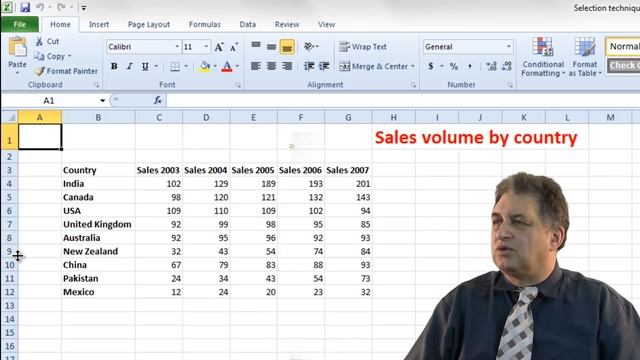Image resolution: width=640 pixels, height=360 pixels.
Task: Click Increase Decimal icon
Action: pyautogui.click(x=491, y=66)
